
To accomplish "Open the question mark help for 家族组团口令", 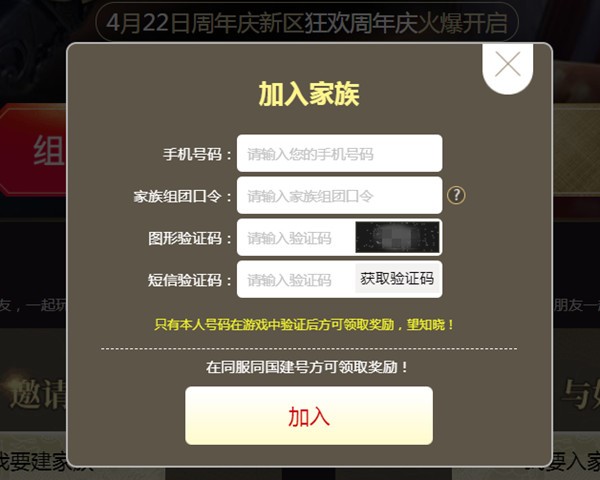I will tap(456, 195).
